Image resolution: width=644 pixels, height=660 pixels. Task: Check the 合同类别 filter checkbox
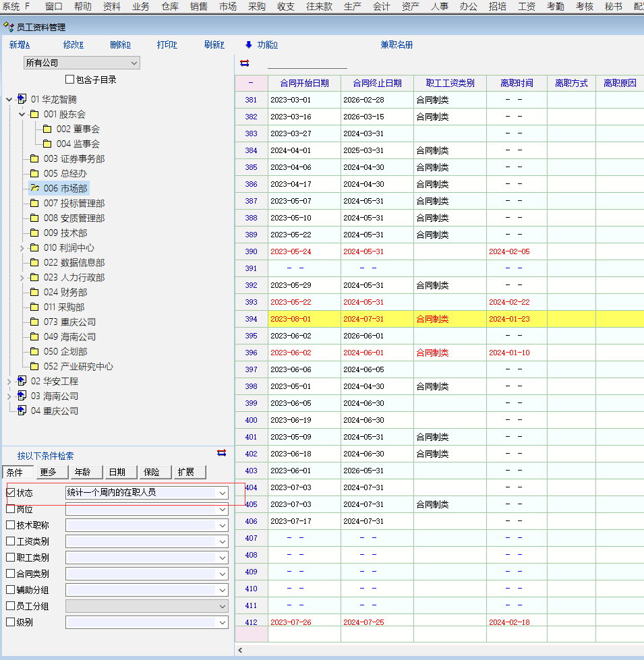click(x=11, y=574)
